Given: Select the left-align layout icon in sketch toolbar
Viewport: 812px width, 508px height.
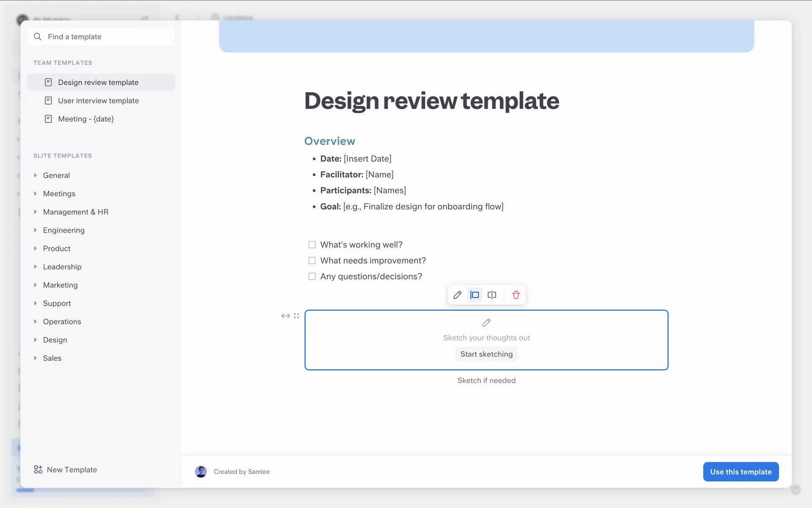Looking at the screenshot, I should (475, 295).
